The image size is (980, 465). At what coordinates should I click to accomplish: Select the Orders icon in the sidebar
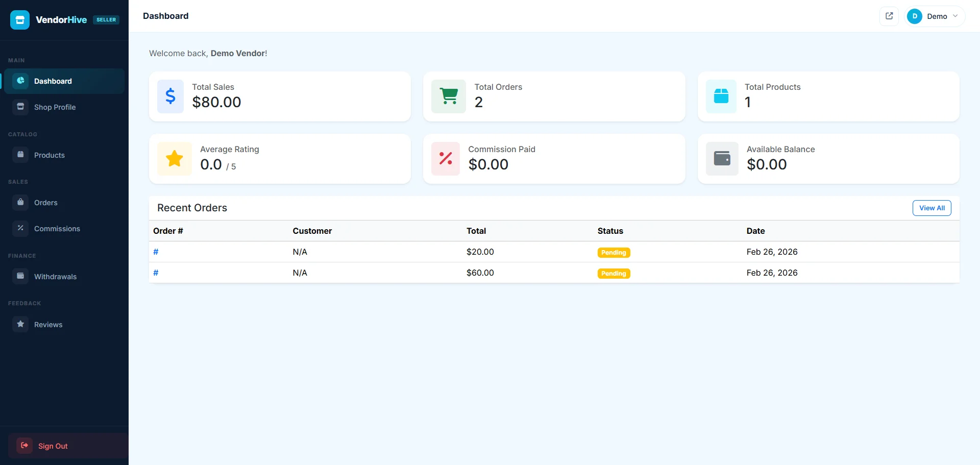click(20, 202)
